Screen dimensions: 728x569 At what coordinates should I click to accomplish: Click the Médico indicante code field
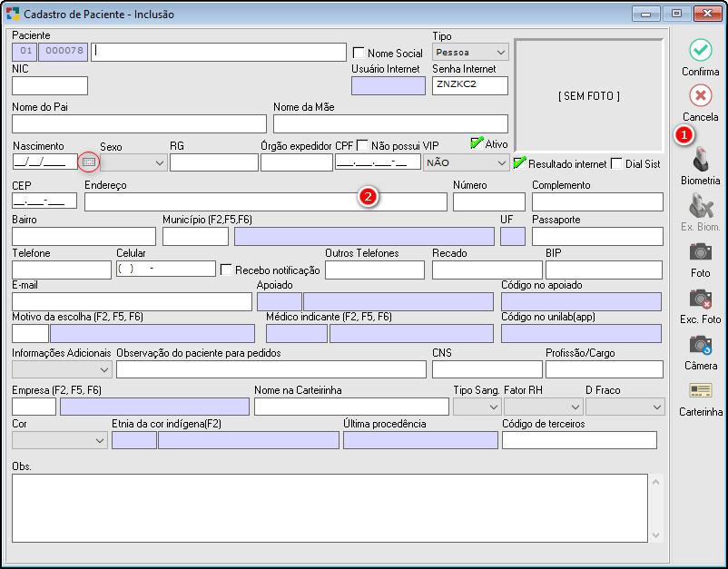click(x=297, y=334)
